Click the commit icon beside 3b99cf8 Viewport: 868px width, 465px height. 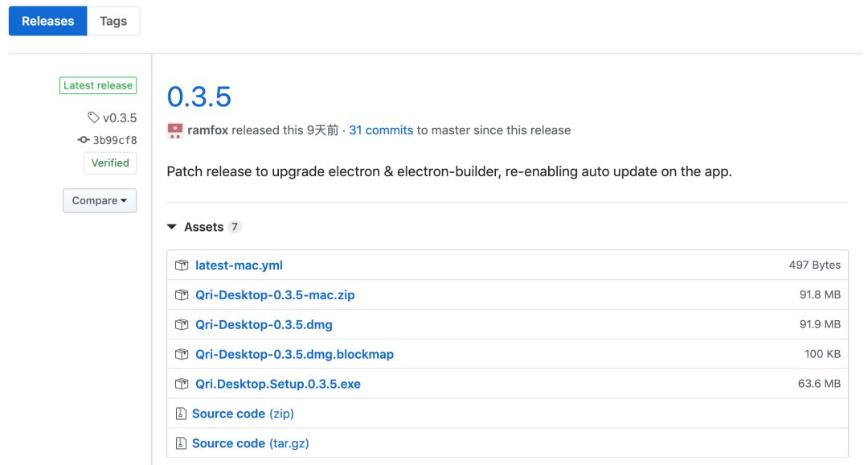click(x=84, y=140)
